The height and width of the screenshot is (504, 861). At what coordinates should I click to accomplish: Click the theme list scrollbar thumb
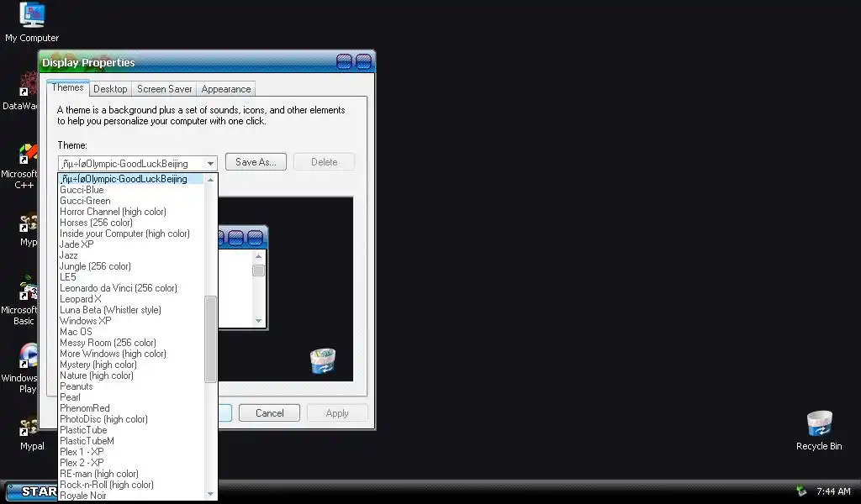pos(210,339)
